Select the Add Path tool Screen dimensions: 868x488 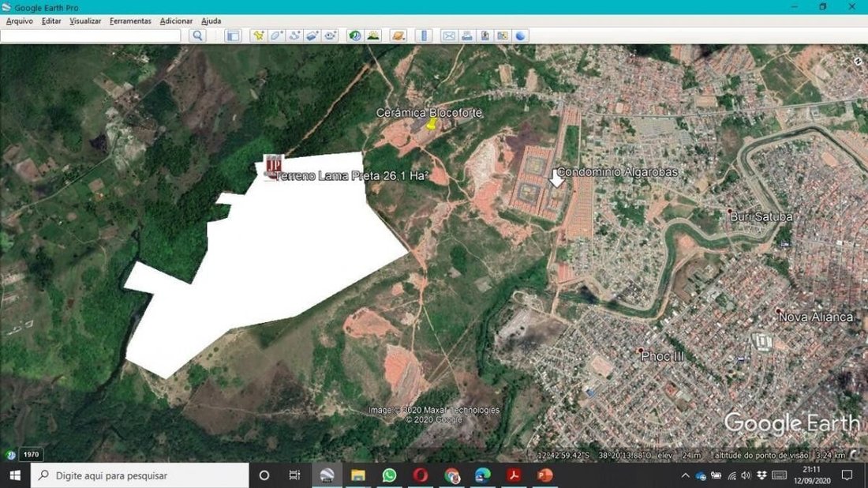click(294, 36)
